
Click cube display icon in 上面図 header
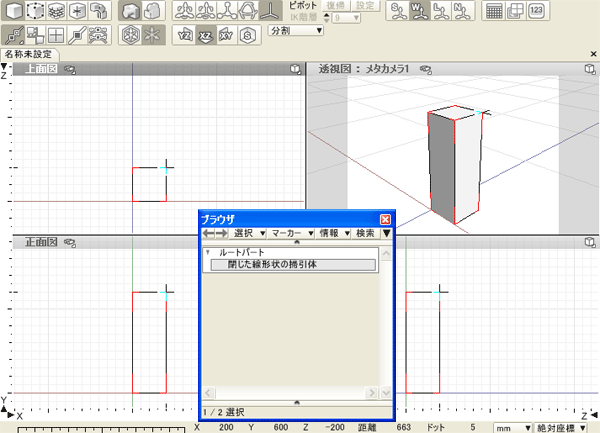point(295,69)
